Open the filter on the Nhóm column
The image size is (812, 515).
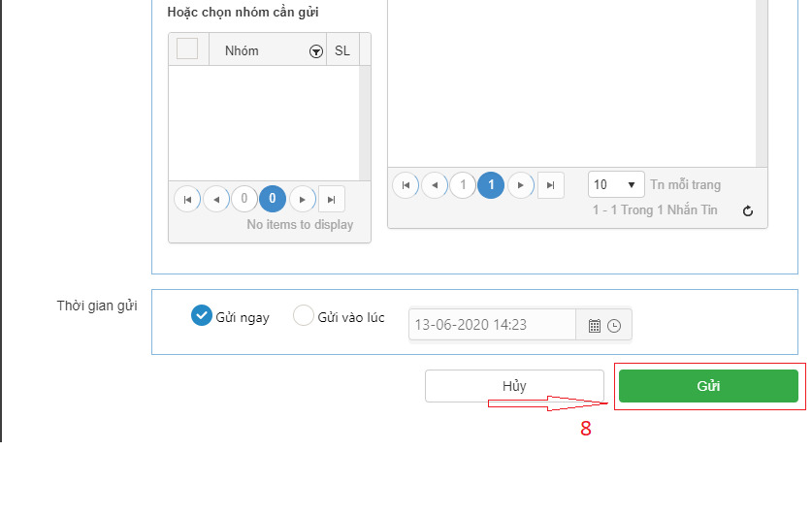315,51
